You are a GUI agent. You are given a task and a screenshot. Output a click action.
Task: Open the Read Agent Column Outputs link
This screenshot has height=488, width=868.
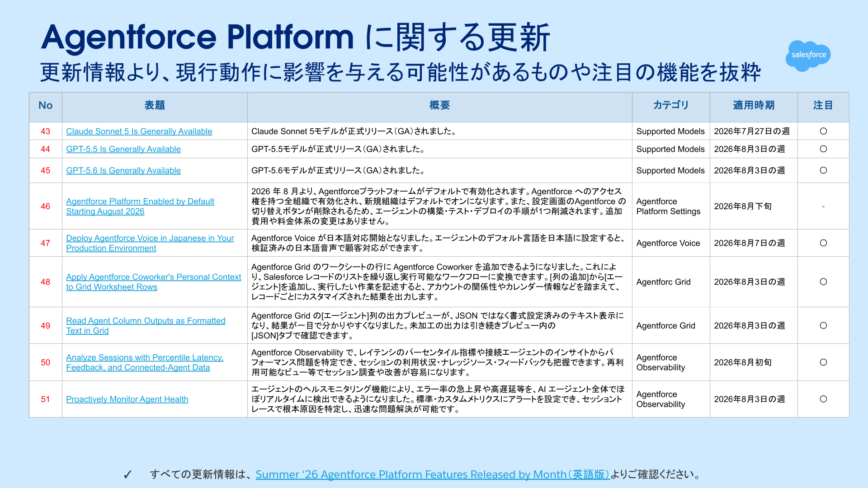point(146,325)
